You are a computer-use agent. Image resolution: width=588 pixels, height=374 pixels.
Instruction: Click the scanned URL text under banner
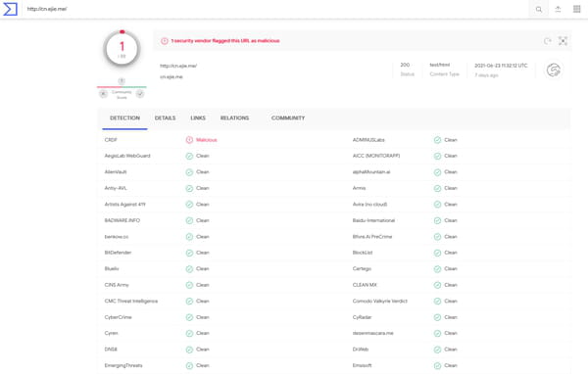(178, 66)
